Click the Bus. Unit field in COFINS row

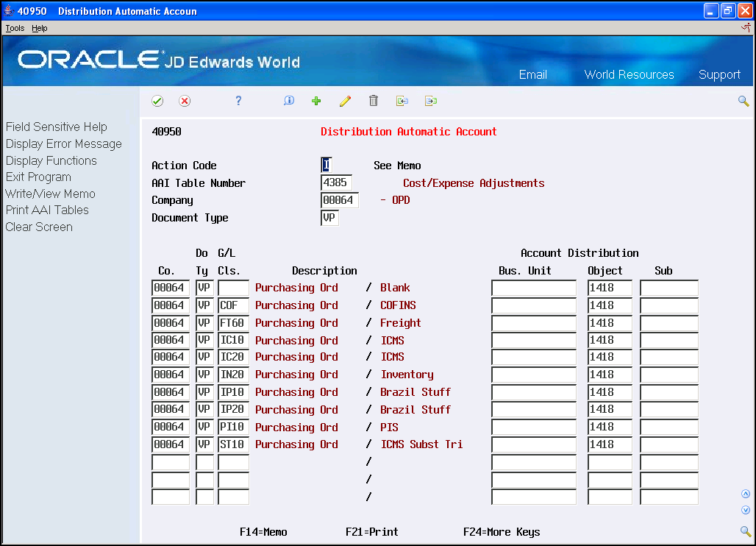click(x=534, y=305)
